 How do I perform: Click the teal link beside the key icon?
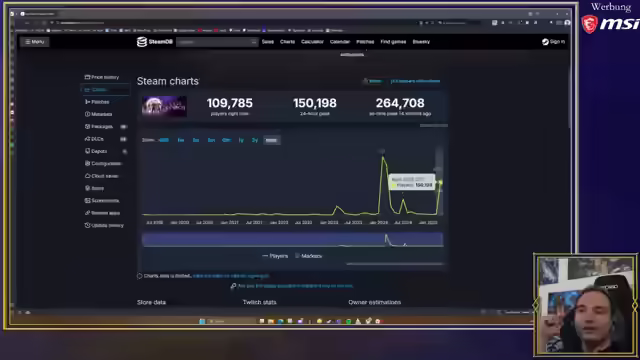pos(295,286)
